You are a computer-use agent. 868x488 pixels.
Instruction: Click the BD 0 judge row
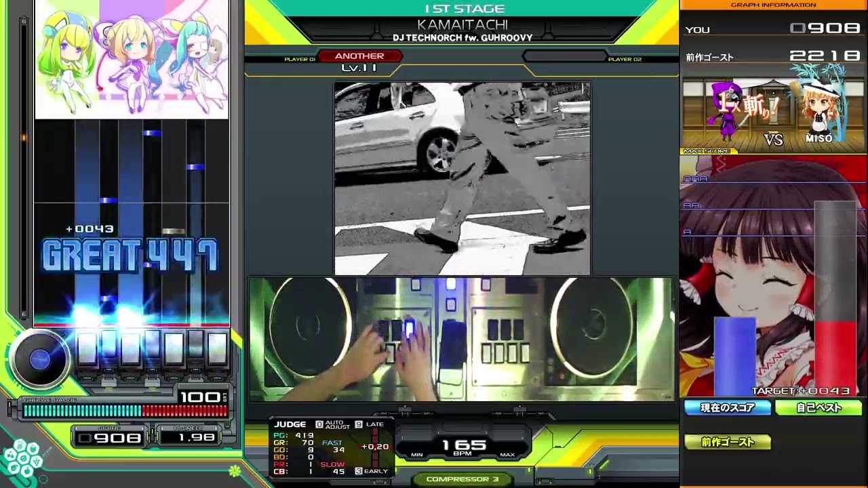click(293, 457)
